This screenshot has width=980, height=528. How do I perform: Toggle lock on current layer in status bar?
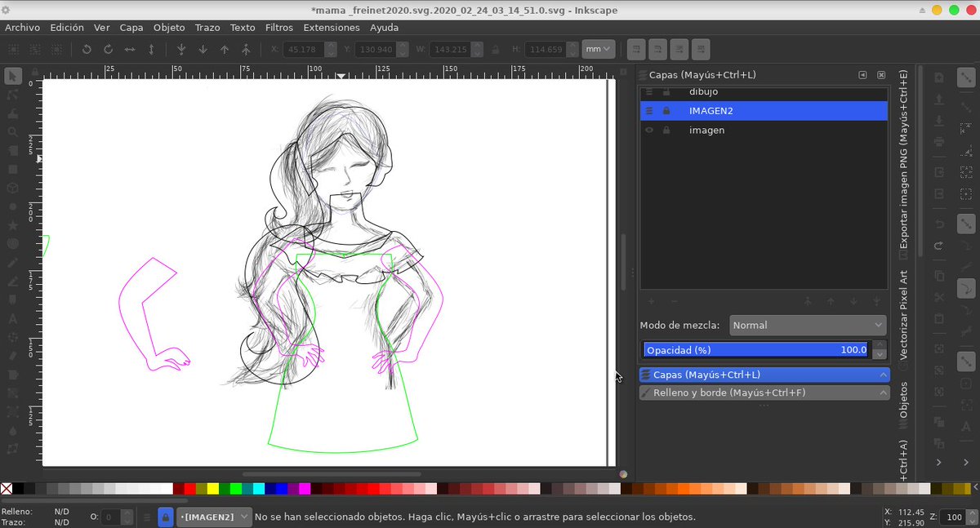click(x=165, y=517)
